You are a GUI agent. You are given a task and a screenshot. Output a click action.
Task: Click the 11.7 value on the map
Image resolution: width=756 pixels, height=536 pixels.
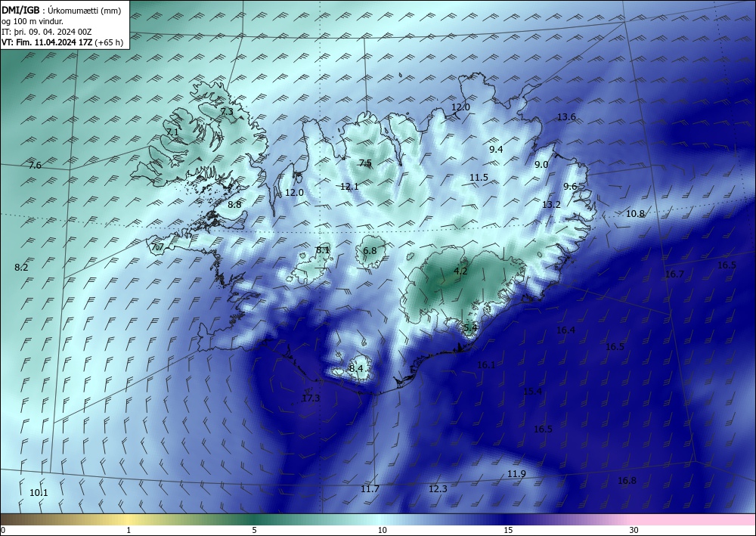370,489
